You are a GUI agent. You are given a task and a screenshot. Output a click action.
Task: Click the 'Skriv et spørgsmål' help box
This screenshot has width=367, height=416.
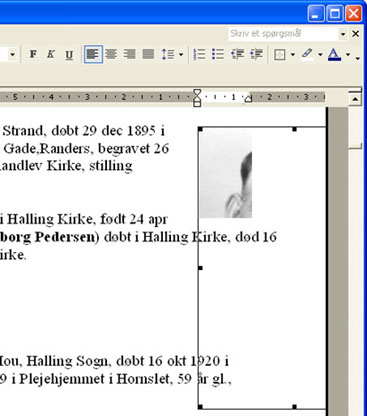(283, 34)
